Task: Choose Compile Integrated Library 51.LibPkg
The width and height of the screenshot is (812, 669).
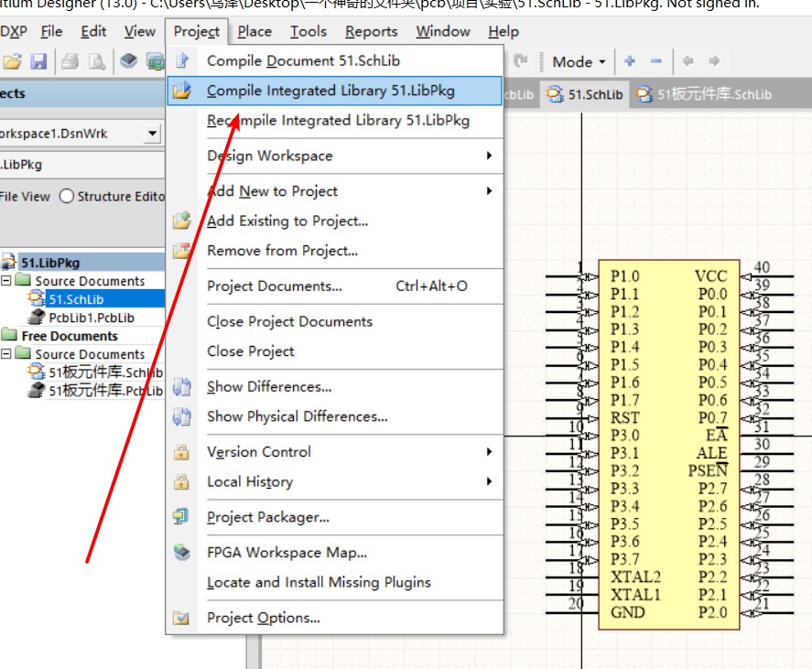Action: [334, 91]
